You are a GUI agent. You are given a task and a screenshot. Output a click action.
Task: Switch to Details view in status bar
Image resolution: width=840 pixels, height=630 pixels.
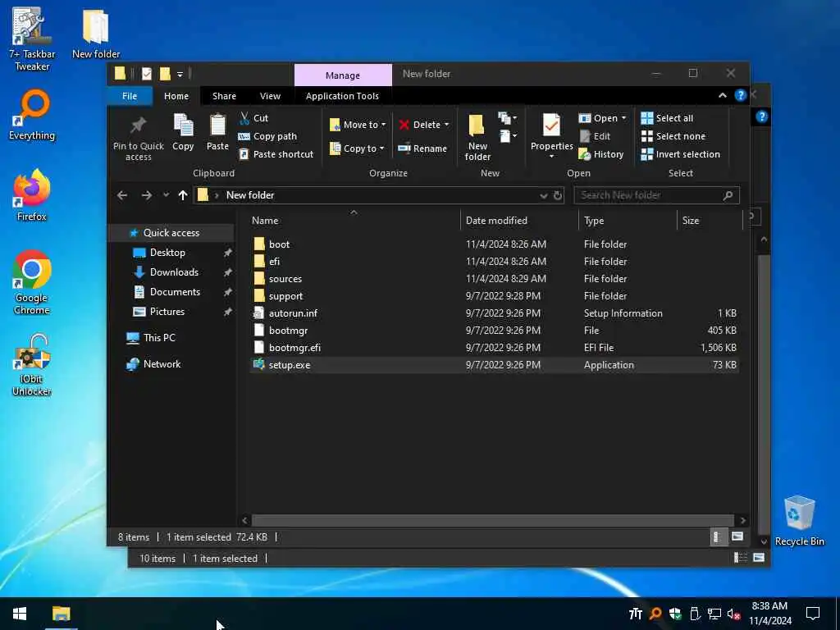[x=717, y=536]
